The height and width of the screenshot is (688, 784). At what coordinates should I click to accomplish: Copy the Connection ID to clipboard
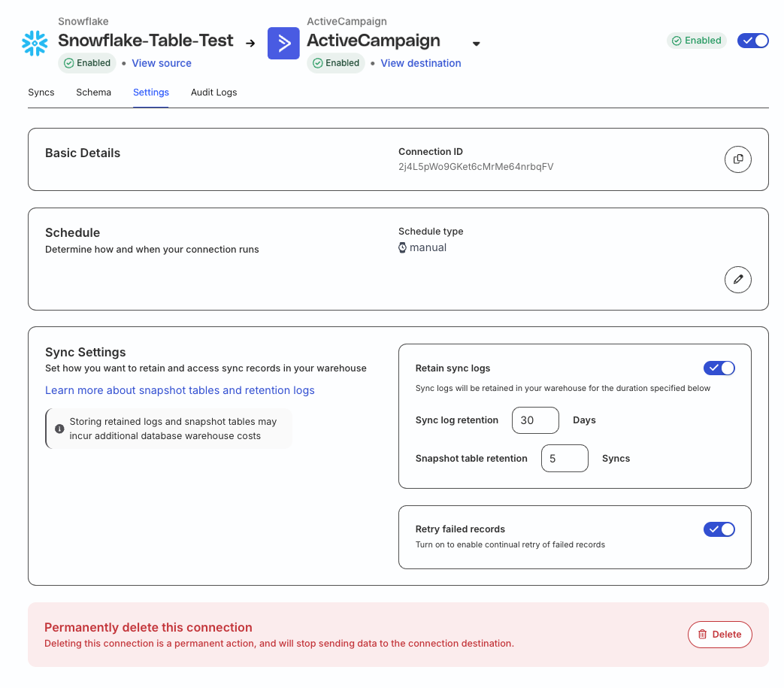tap(737, 159)
